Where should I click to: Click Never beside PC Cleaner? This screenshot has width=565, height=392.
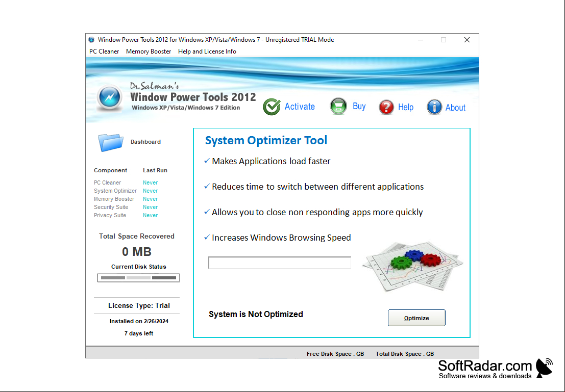click(x=150, y=182)
